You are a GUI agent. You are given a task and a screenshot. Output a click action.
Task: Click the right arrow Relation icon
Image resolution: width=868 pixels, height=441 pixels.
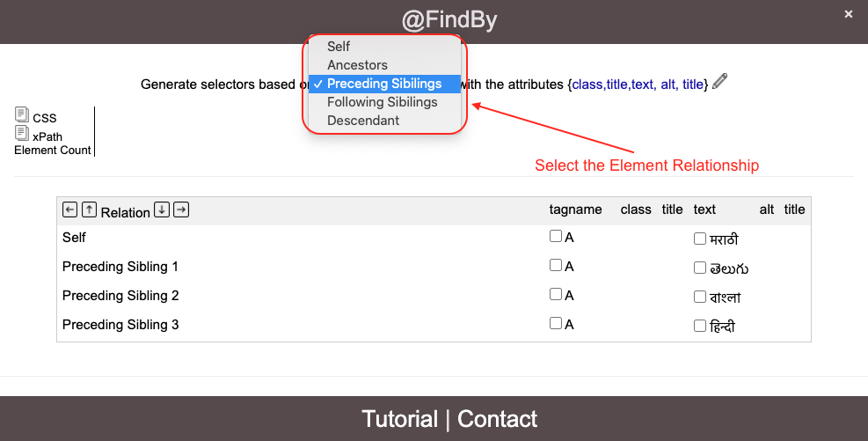point(181,210)
